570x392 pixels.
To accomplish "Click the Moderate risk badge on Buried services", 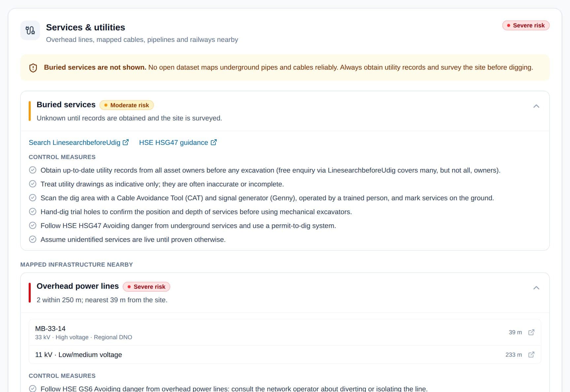I will click(x=127, y=105).
